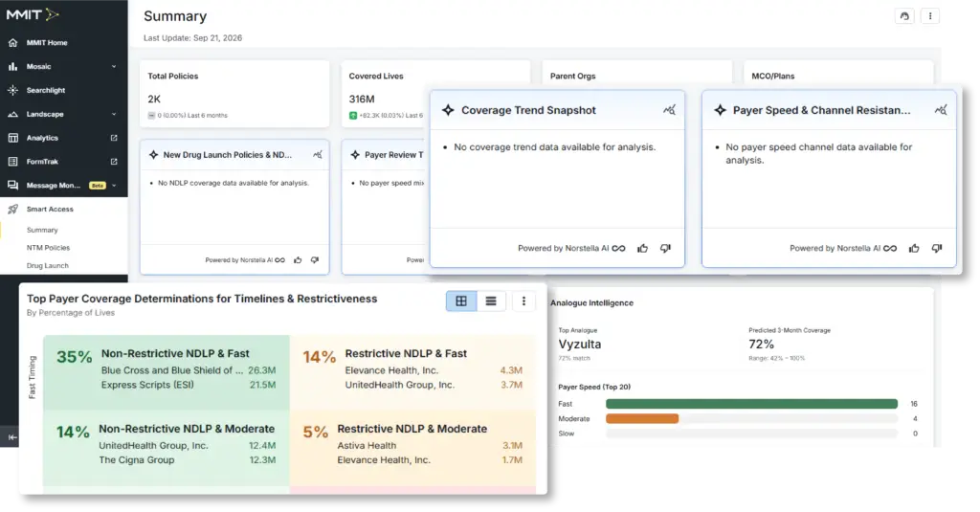Select the Non-Restrictive NDLP & Moderate tile
Image resolution: width=980 pixels, height=512 pixels.
pos(167,448)
